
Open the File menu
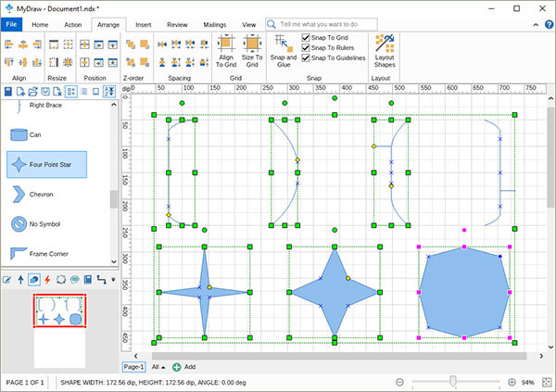coord(12,24)
